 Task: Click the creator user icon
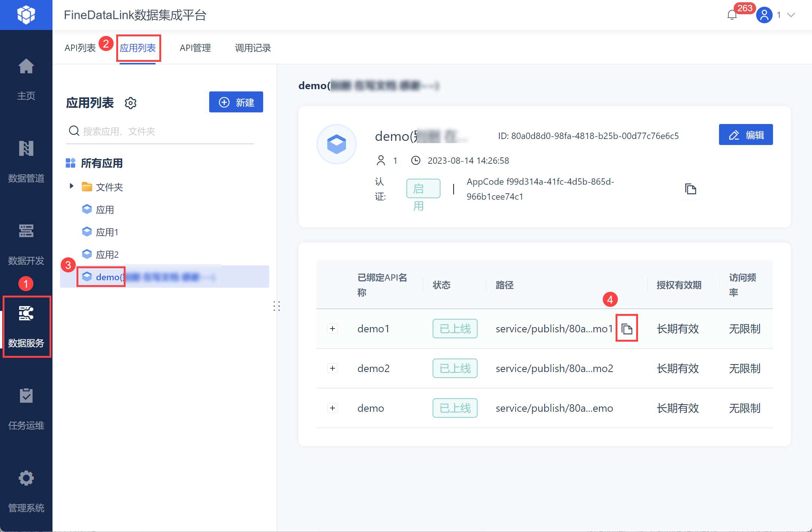point(381,160)
